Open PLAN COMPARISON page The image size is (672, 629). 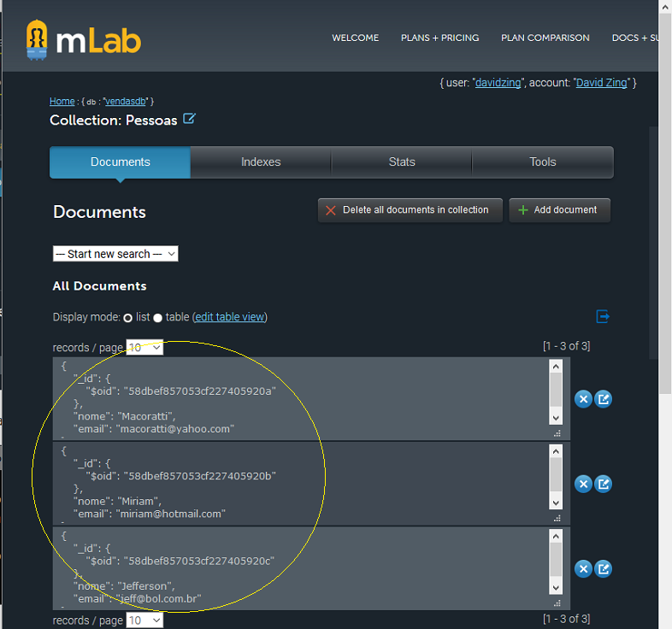pos(545,38)
